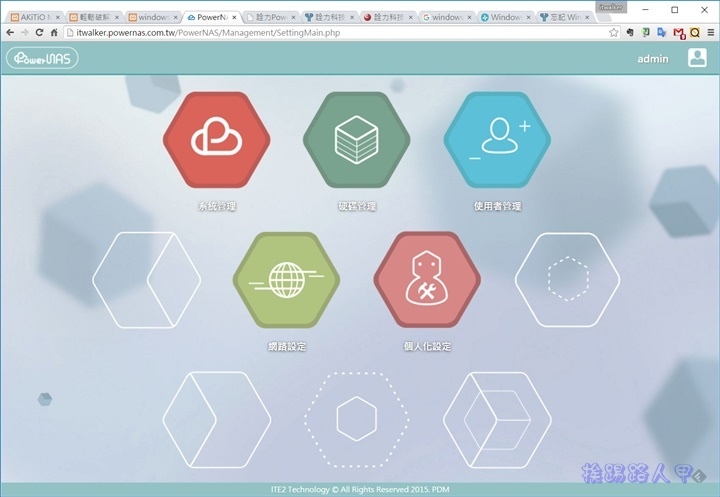Open the Chrome hamburger menu

coord(710,33)
